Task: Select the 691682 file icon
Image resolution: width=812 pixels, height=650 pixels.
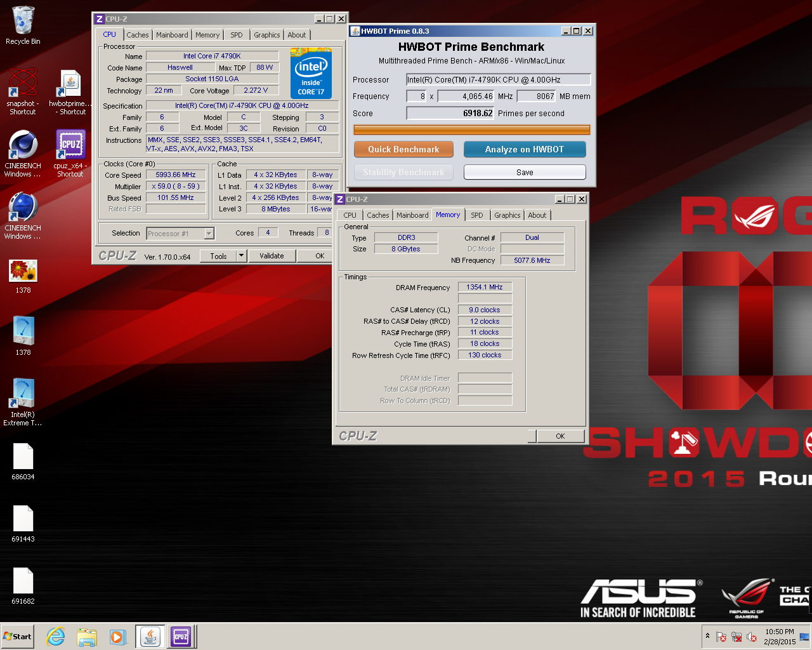Action: [x=23, y=586]
